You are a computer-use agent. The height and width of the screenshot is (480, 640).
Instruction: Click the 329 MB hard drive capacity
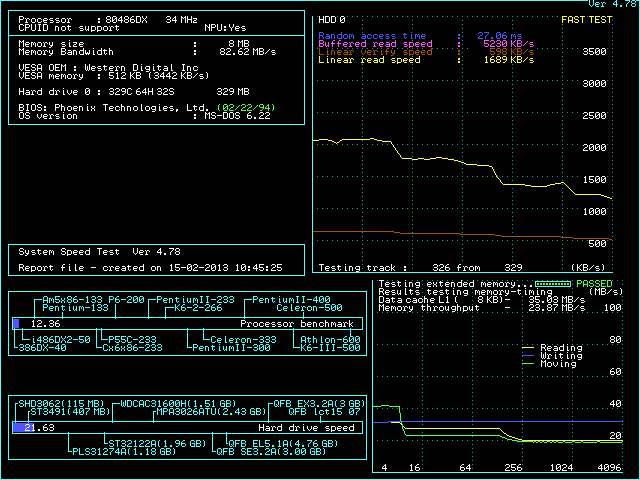click(x=233, y=92)
